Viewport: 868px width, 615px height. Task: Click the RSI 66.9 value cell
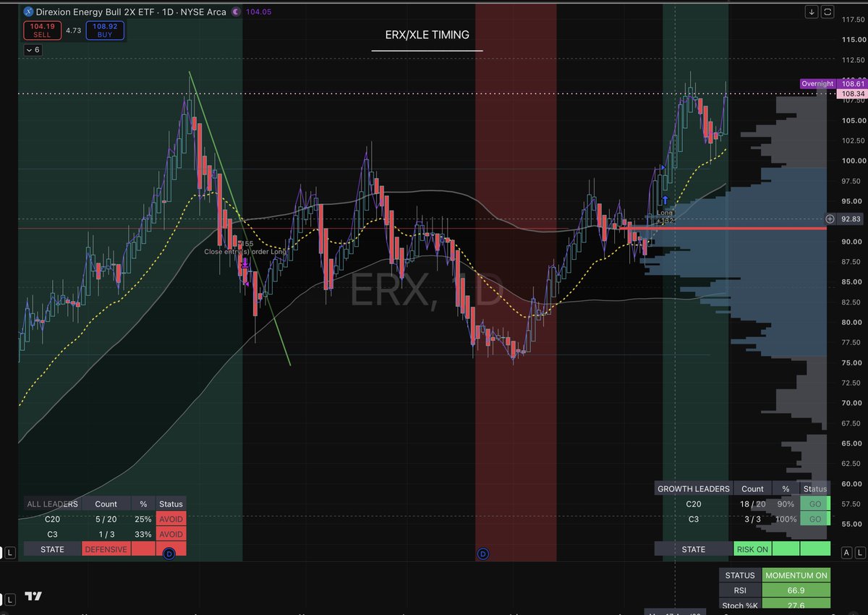[x=796, y=590]
